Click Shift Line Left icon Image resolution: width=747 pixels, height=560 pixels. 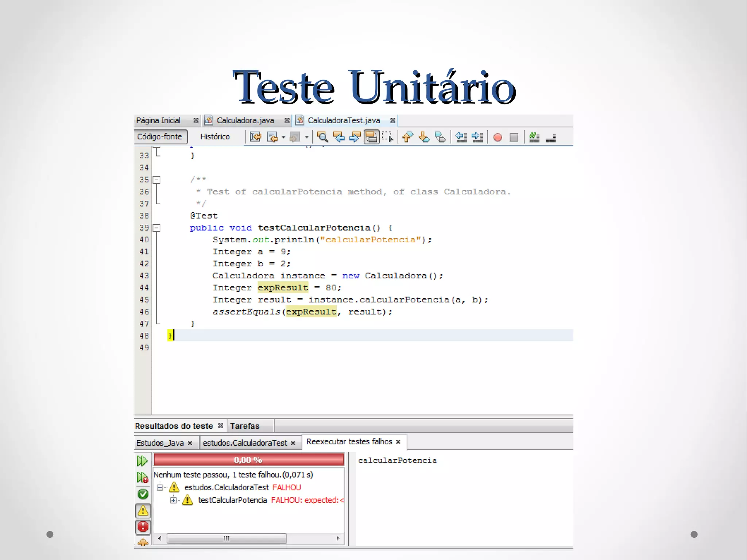click(461, 137)
